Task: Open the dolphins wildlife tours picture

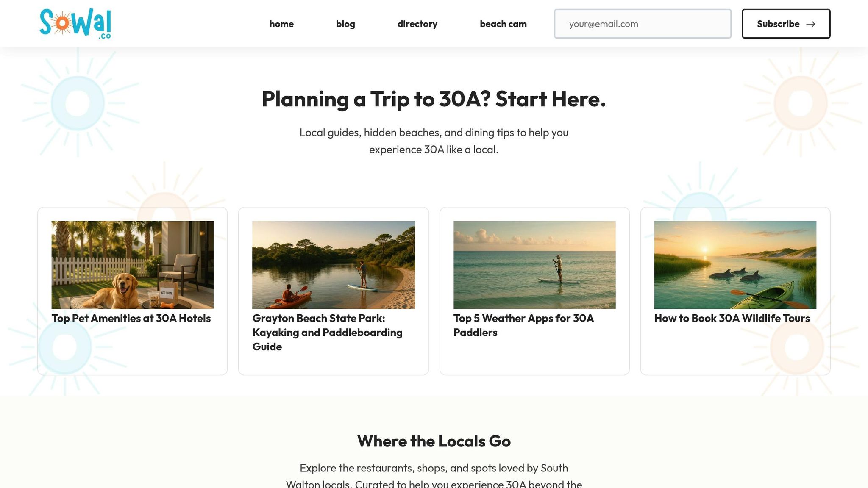Action: (x=735, y=264)
